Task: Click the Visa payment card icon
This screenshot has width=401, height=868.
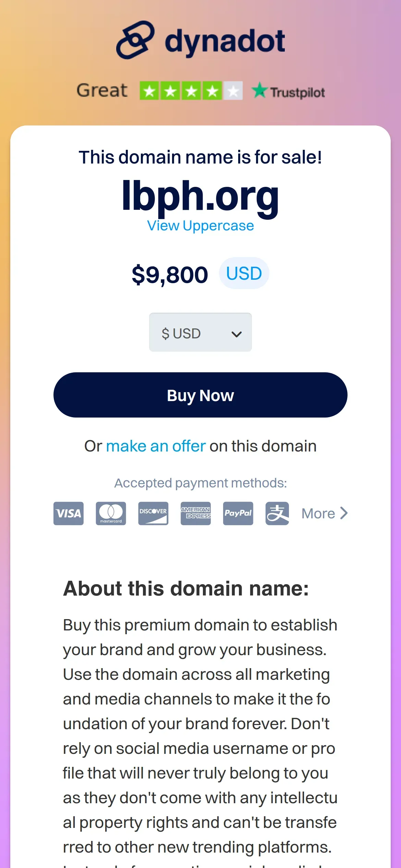Action: [69, 513]
